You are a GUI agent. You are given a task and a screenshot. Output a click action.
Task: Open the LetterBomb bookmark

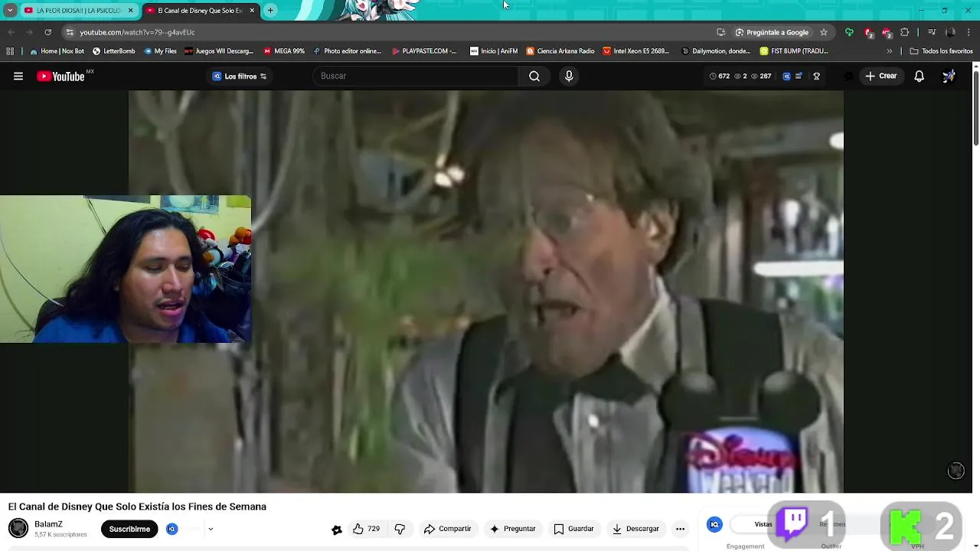tap(113, 51)
